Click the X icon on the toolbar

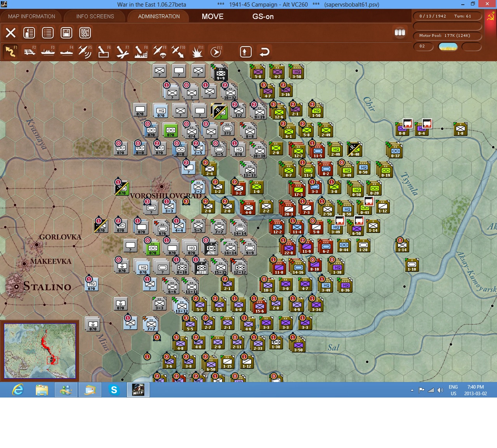[x=10, y=33]
